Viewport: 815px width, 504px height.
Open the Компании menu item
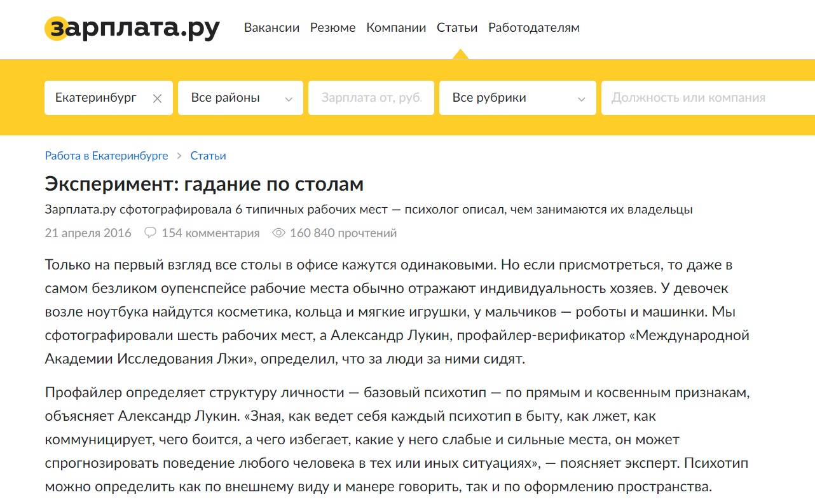pyautogui.click(x=396, y=28)
